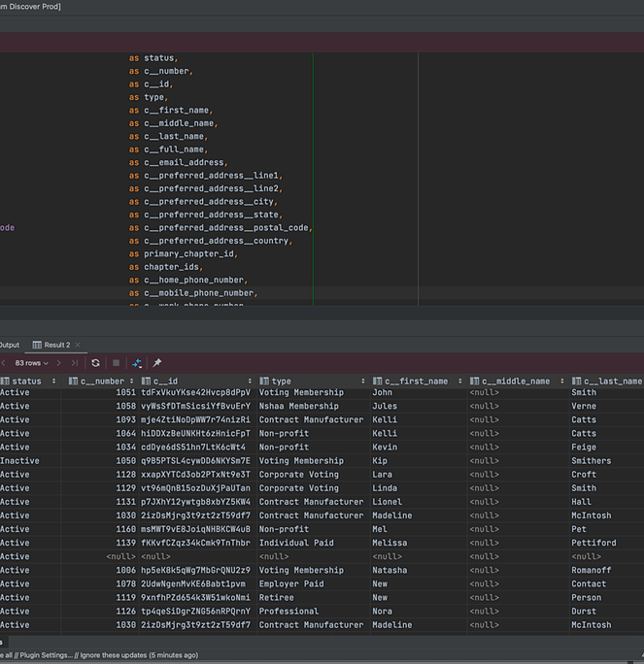The height and width of the screenshot is (664, 644).
Task: Sort by c__id column arrows
Action: click(250, 382)
